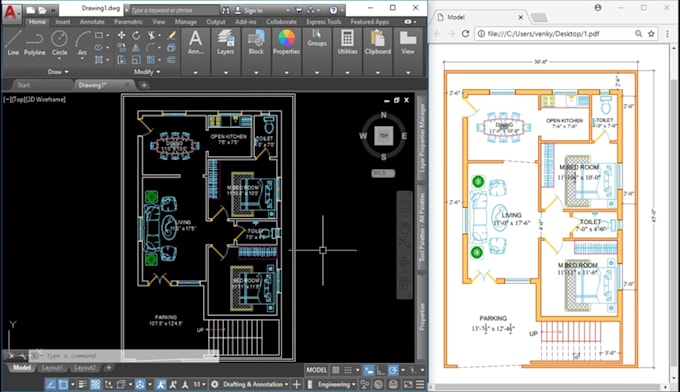Toggle snap mode in status bar
The image size is (680, 392).
tap(348, 370)
